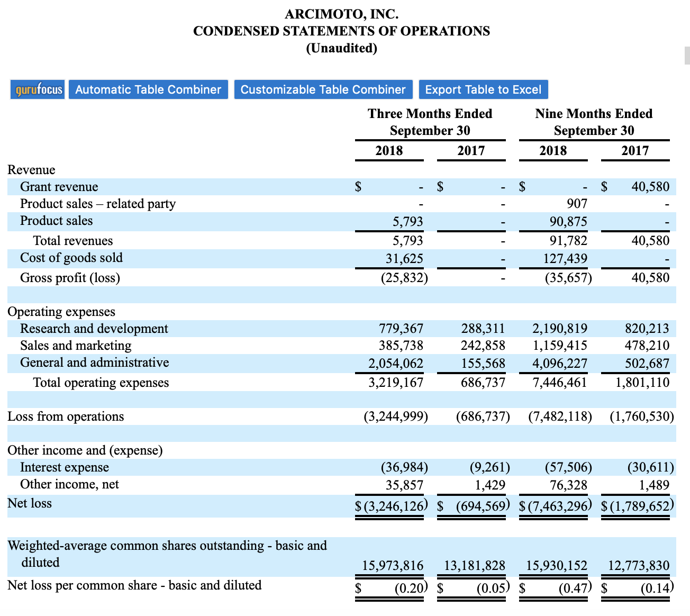Click the Research and development row label
The height and width of the screenshot is (616, 690).
(x=94, y=329)
